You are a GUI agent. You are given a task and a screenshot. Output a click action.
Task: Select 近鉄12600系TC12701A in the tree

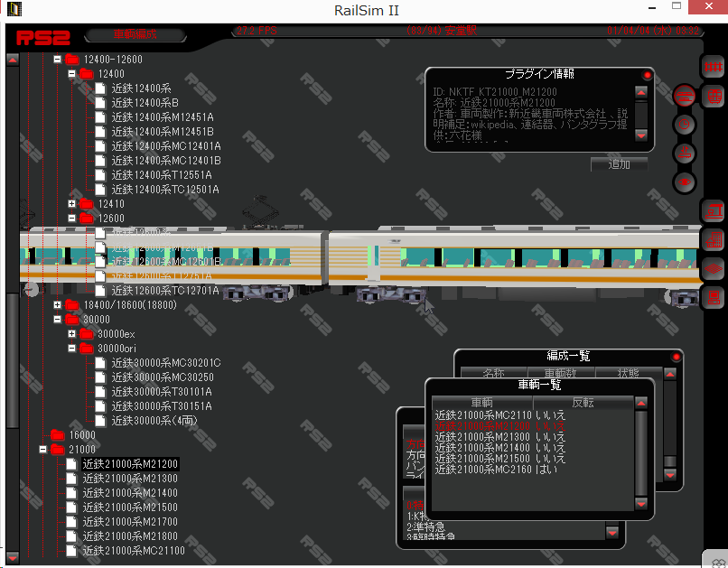click(x=164, y=291)
